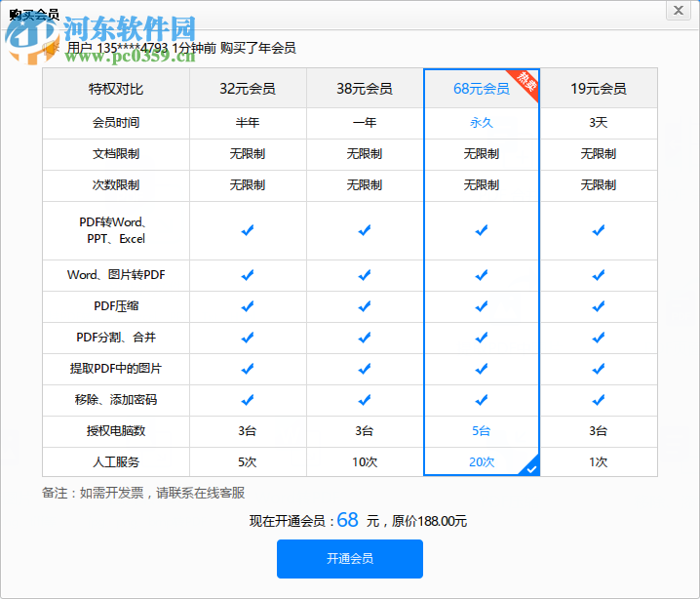
Task: Click 移除、添加密码 checkmark under 38元会员
Action: [x=365, y=400]
